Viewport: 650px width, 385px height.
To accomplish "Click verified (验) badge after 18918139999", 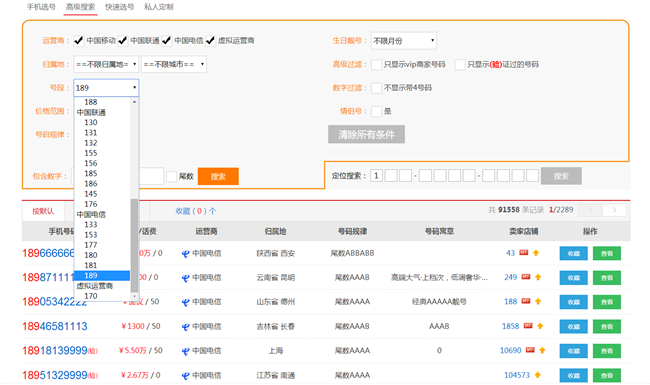I will pyautogui.click(x=92, y=351).
